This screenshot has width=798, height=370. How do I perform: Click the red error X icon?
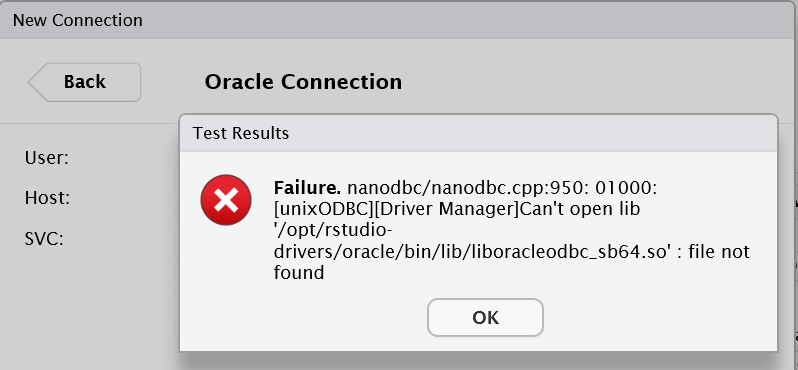click(226, 200)
